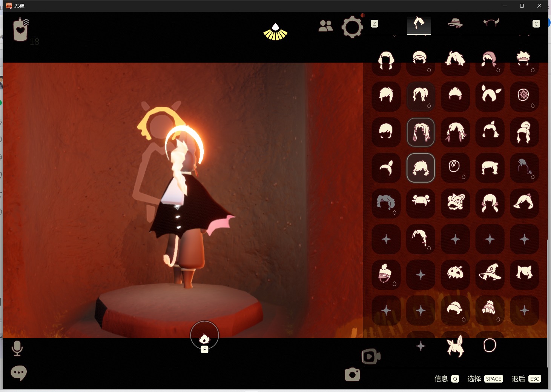
Task: Choose the dreadlocks with pink beads hairstyle
Action: click(421, 132)
